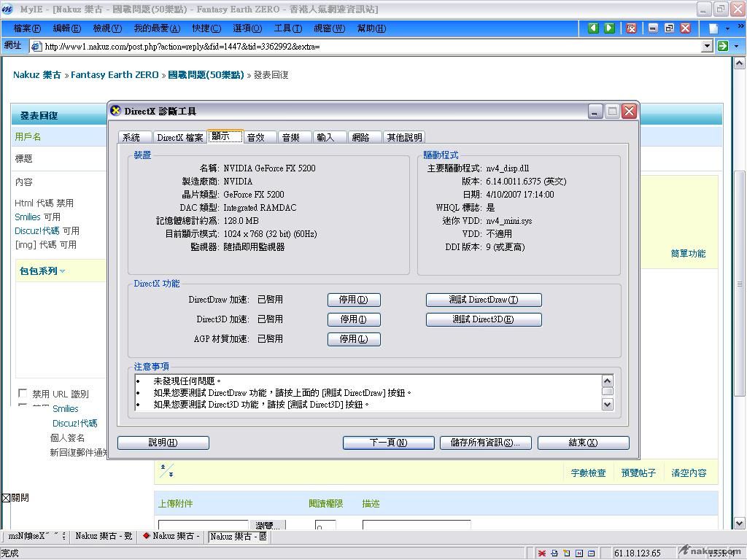747x560 pixels.
Task: Click the DirectX icon in dialog title bar
Action: coord(116,111)
